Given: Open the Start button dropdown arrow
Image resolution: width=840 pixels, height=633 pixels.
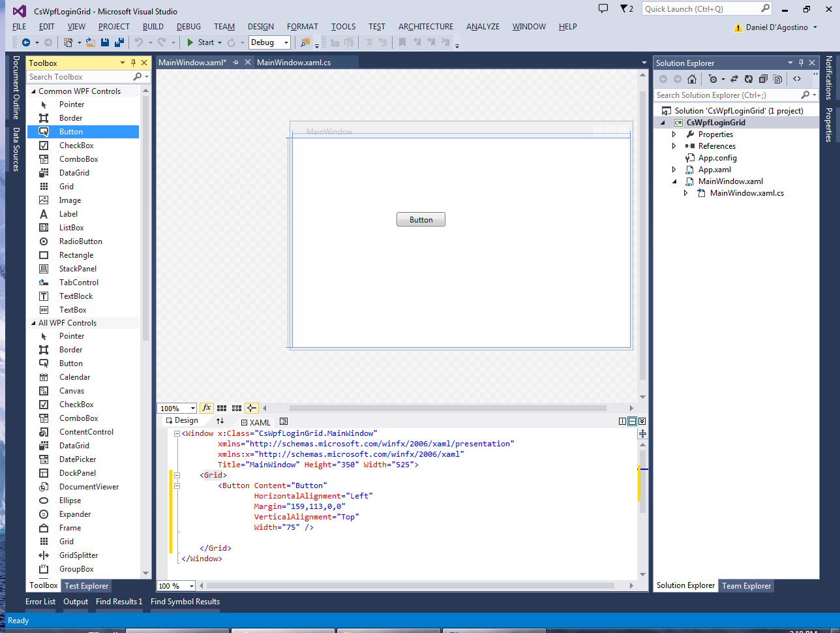Looking at the screenshot, I should click(x=220, y=42).
